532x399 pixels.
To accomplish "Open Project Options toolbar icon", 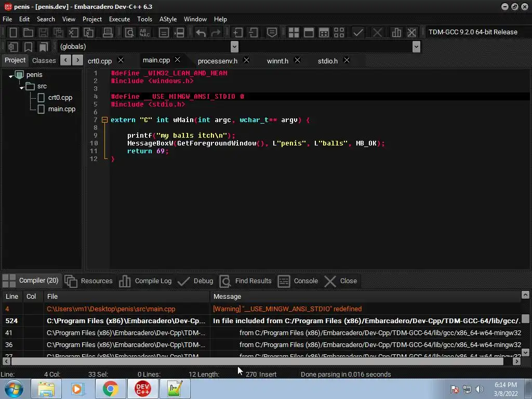I will tap(272, 33).
